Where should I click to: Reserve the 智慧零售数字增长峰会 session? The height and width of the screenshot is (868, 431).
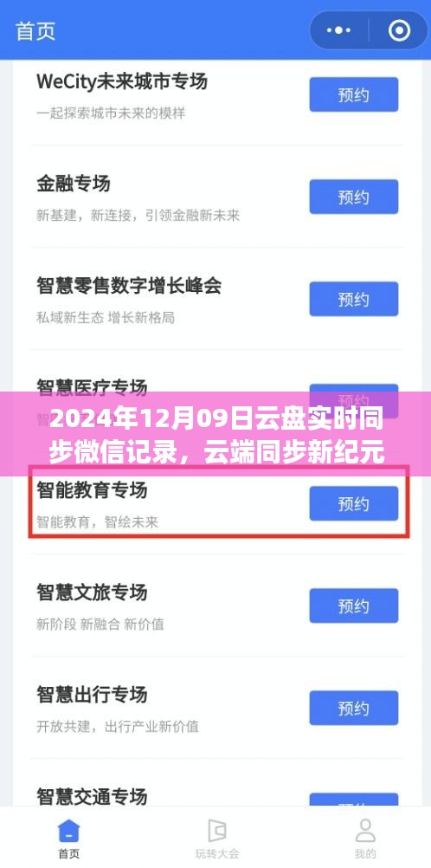354,299
